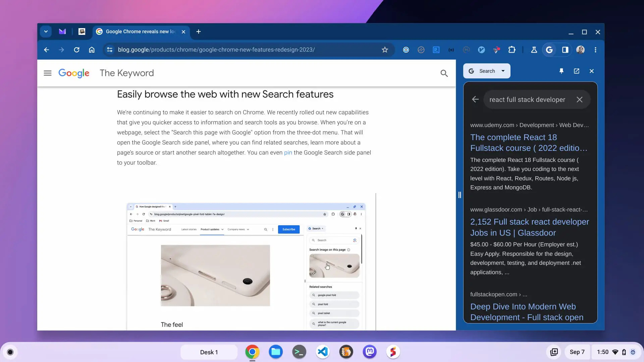Open the side panel Search dropdown

(x=487, y=71)
